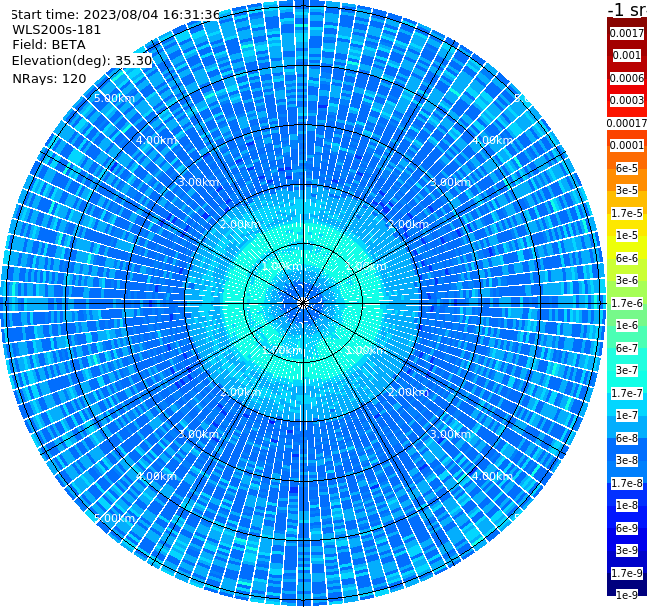Select the 0.001 colorbar label

[x=627, y=56]
